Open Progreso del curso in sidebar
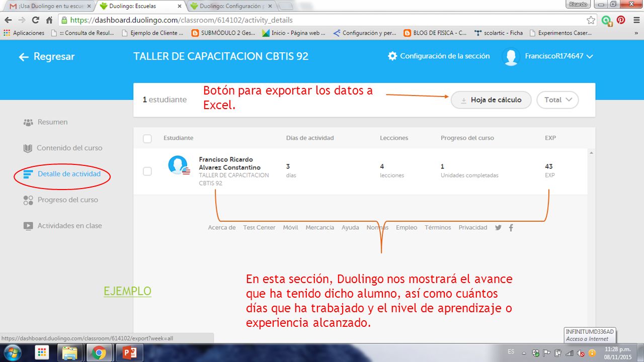The image size is (644, 362). 61,200
